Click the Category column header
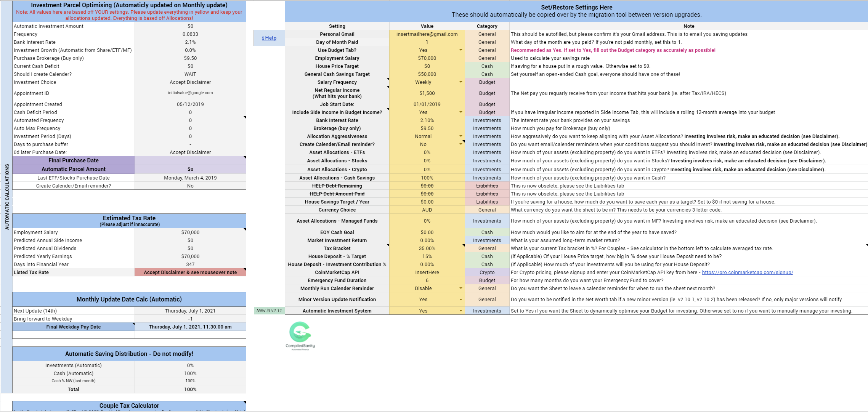The width and height of the screenshot is (868, 412). [487, 26]
